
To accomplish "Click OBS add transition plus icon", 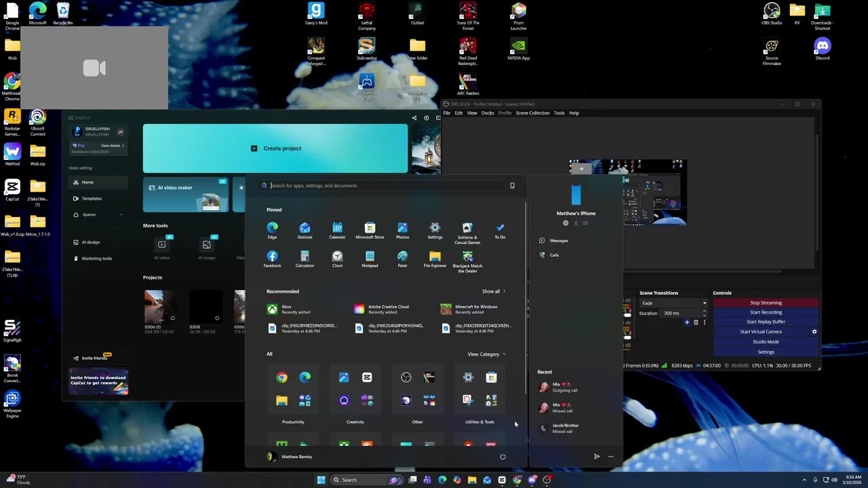I will (x=686, y=323).
